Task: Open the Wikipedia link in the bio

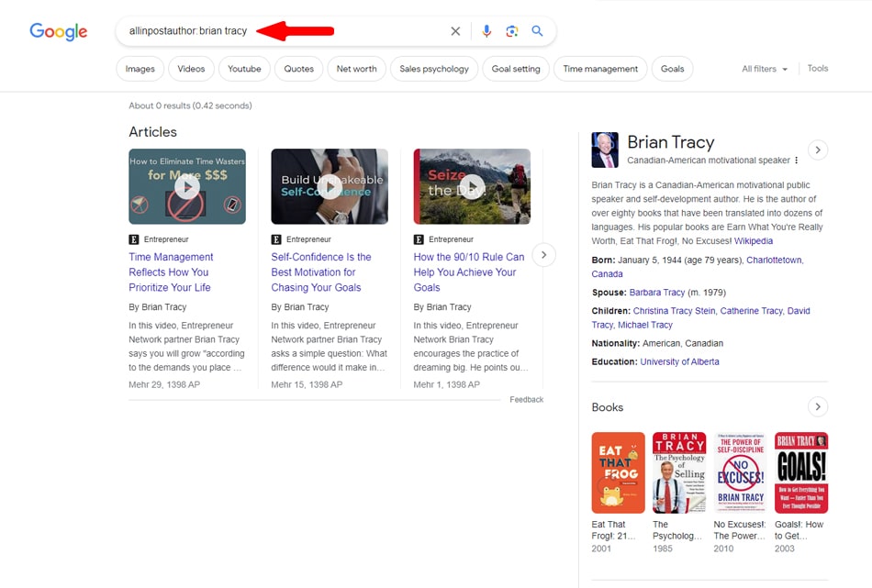Action: point(754,241)
